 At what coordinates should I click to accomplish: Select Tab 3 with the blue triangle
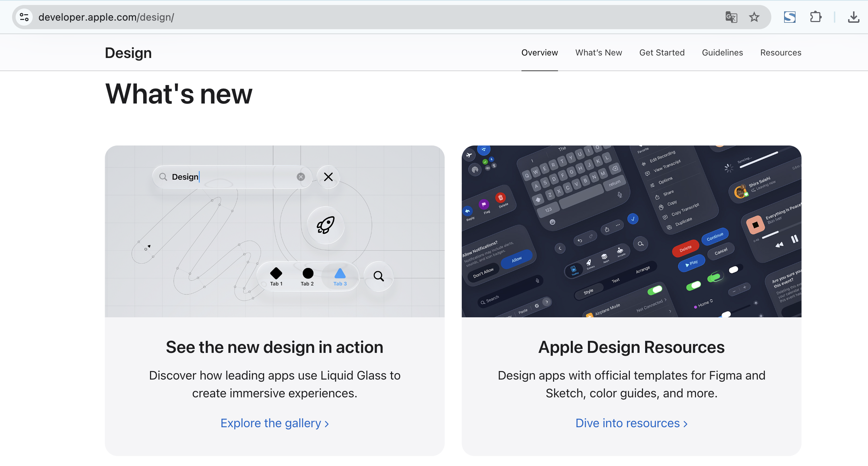click(x=340, y=276)
